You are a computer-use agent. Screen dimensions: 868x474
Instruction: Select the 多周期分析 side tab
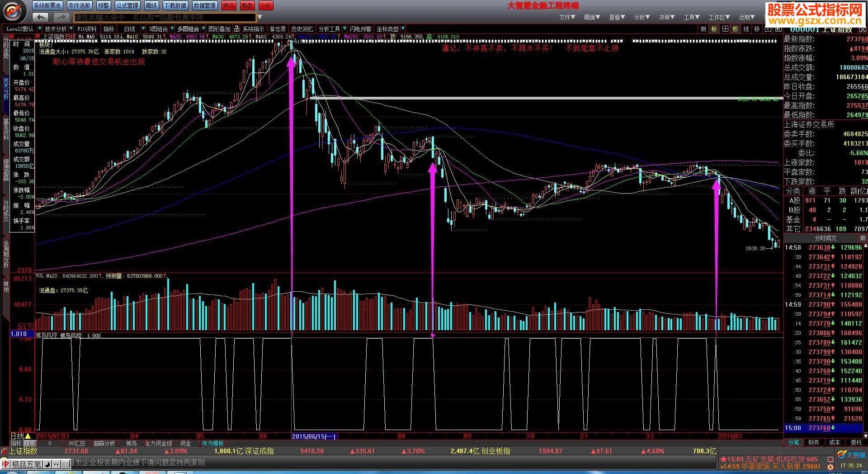click(6, 253)
